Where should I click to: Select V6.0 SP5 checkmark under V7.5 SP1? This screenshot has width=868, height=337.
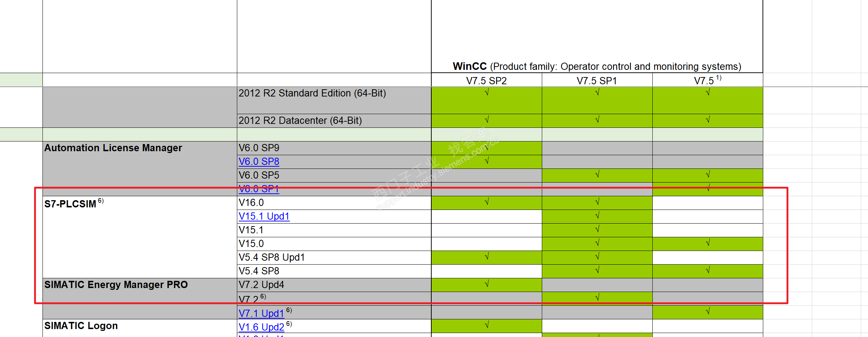point(597,175)
